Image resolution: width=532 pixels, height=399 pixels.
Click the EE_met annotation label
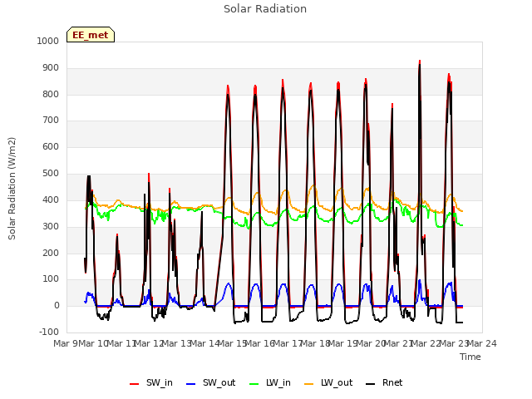pos(91,35)
